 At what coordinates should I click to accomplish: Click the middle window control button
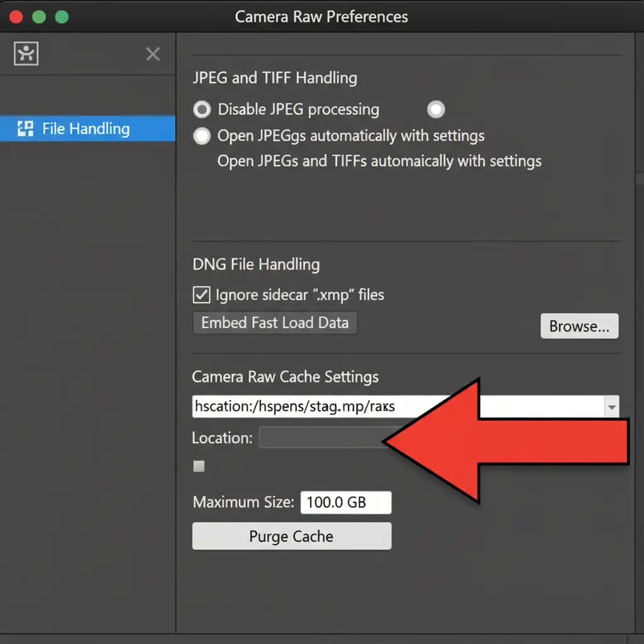[x=39, y=16]
